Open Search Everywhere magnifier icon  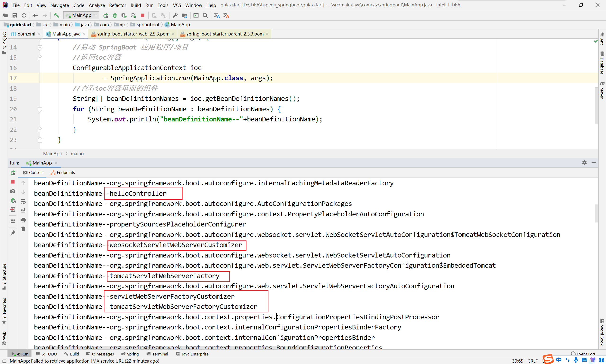click(x=205, y=15)
